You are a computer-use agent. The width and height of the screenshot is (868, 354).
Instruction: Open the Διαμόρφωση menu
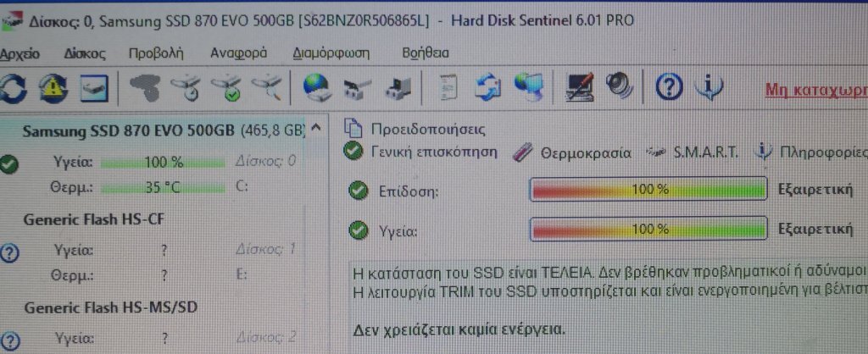tap(331, 53)
